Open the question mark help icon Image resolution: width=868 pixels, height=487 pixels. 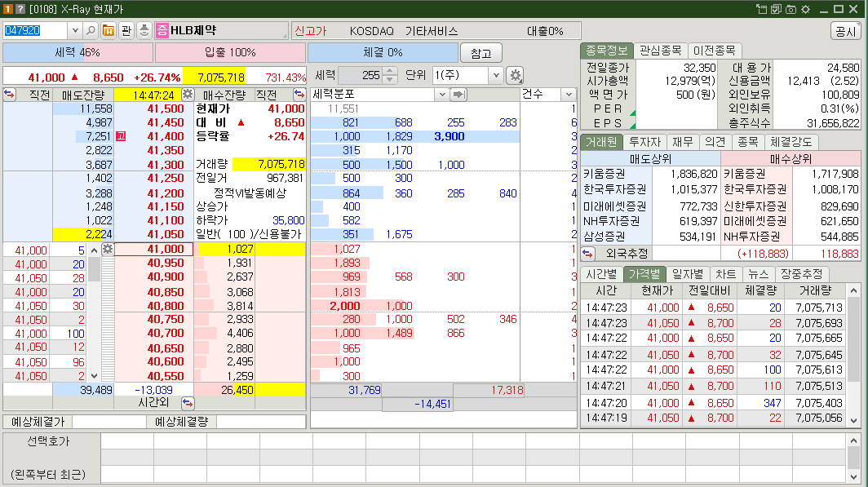pyautogui.click(x=20, y=9)
